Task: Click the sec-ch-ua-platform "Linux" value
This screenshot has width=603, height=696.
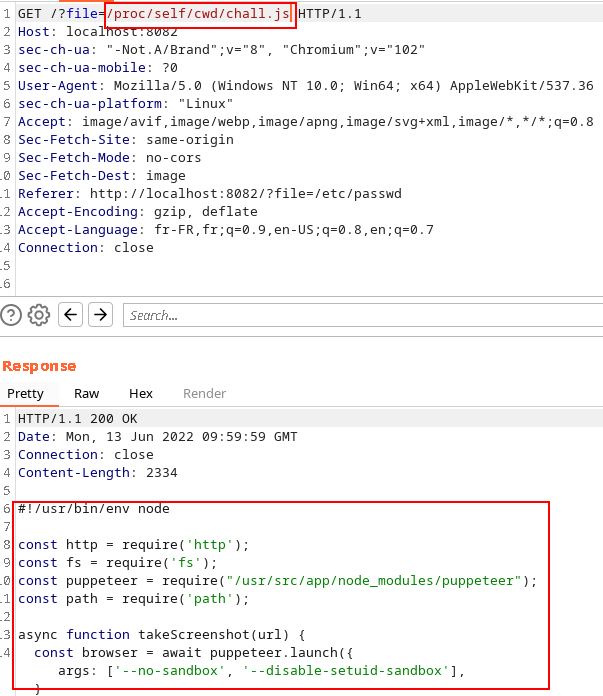Action: tap(206, 104)
